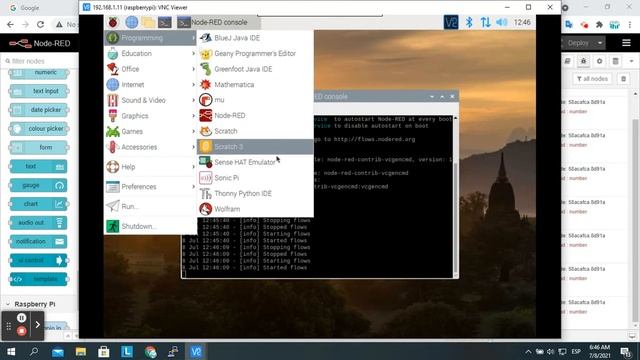640x360 pixels.
Task: Open the Graphics menu category
Action: [150, 116]
